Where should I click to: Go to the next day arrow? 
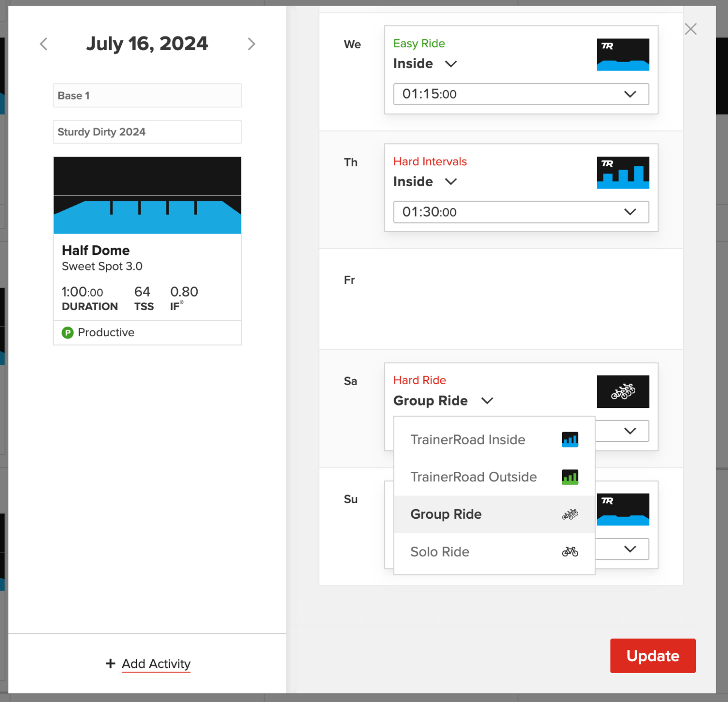tap(251, 44)
